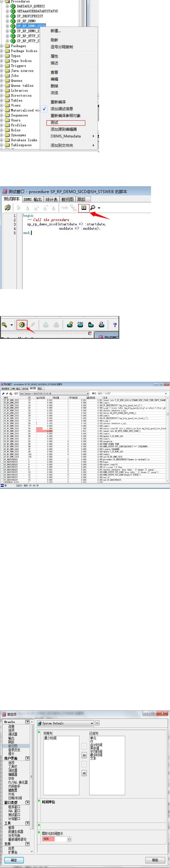
Task: Click the create profiler report icon
Action: [x=84, y=208]
